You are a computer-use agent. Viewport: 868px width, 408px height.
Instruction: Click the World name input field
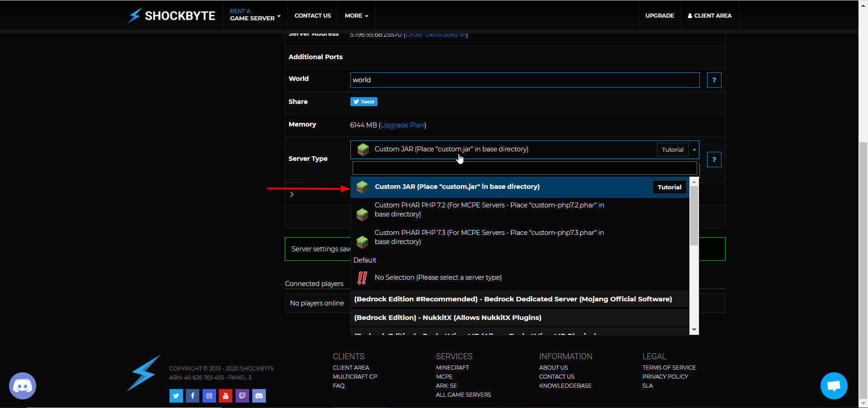point(525,80)
